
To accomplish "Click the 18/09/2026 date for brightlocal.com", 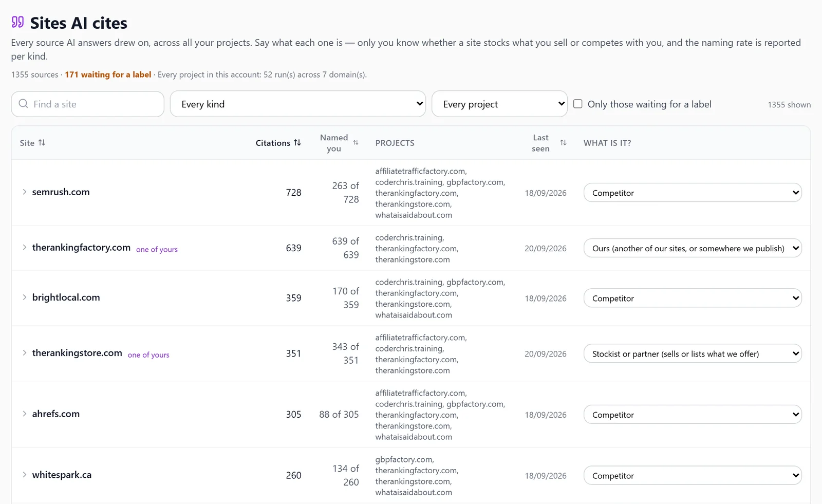I will (546, 298).
